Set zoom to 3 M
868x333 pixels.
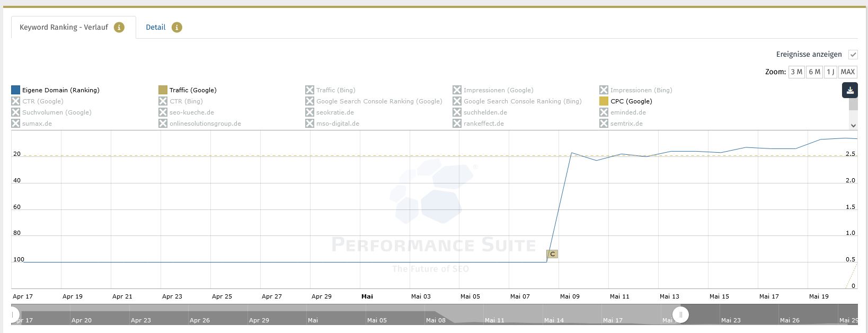point(796,72)
